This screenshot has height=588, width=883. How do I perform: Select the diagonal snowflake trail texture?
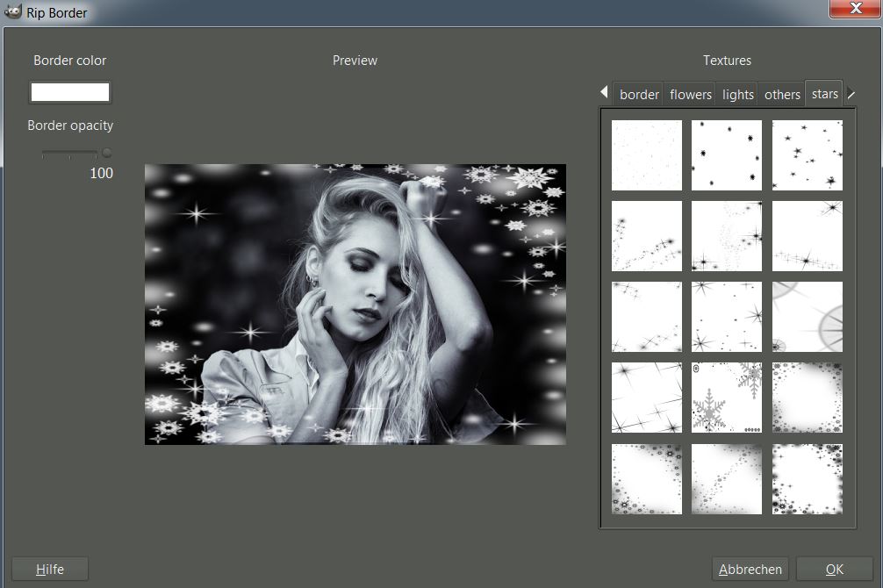coord(727,478)
